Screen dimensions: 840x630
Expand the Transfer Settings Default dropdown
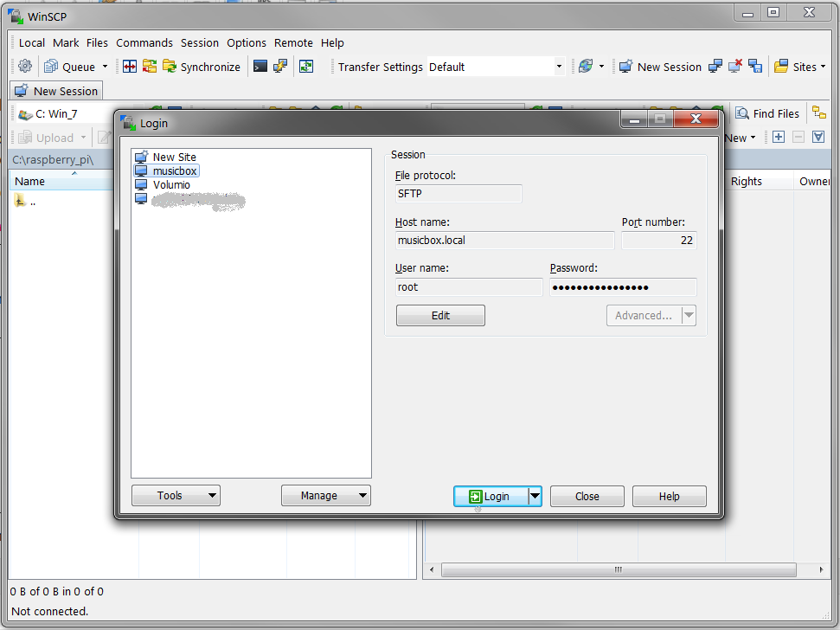click(x=559, y=67)
